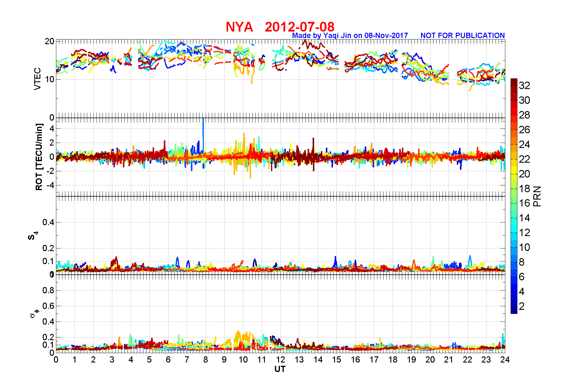Click colorbar tick label 12
561x392 pixels.
click(524, 233)
